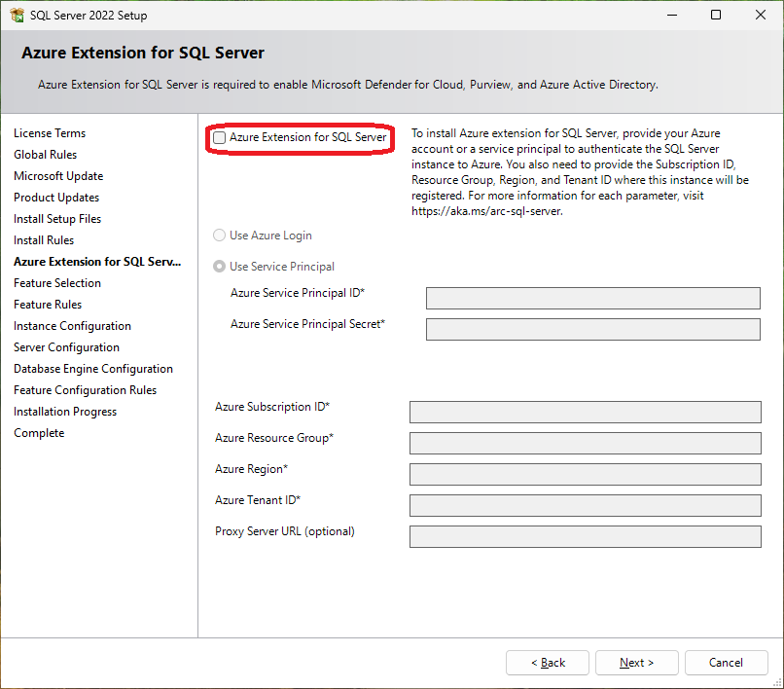Click into the Azure Region field
The image size is (784, 689).
click(x=585, y=474)
